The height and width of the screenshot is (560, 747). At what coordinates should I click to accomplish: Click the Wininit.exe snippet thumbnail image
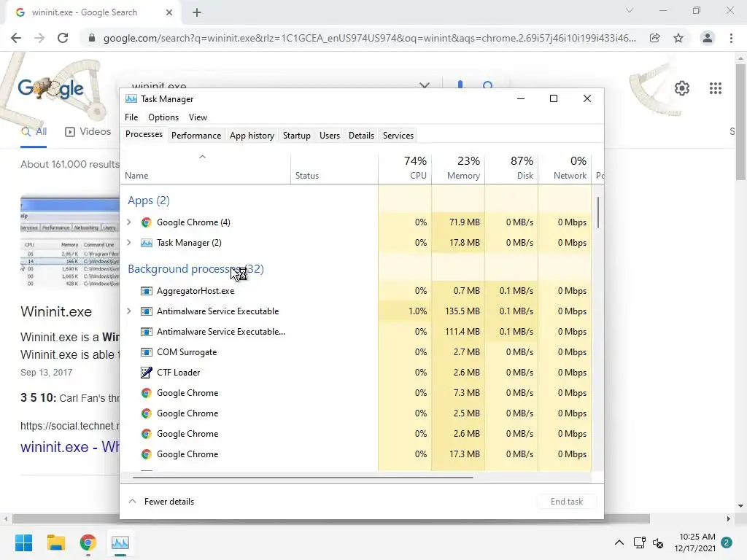point(69,243)
